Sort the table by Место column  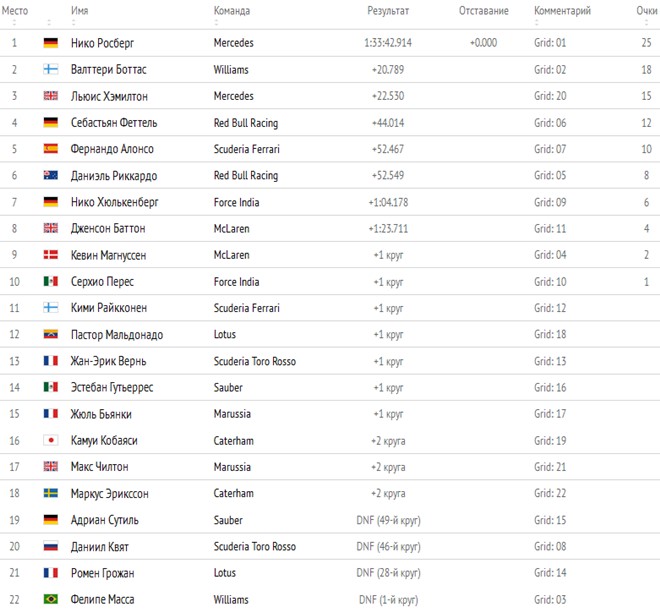tap(15, 11)
